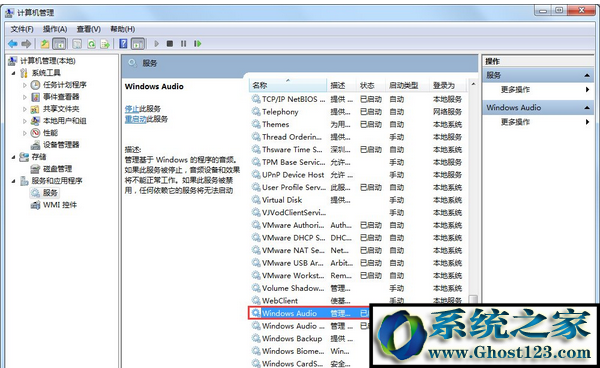Click the Export list toolbar icon
Screen dimensions: 600x368
coord(105,44)
